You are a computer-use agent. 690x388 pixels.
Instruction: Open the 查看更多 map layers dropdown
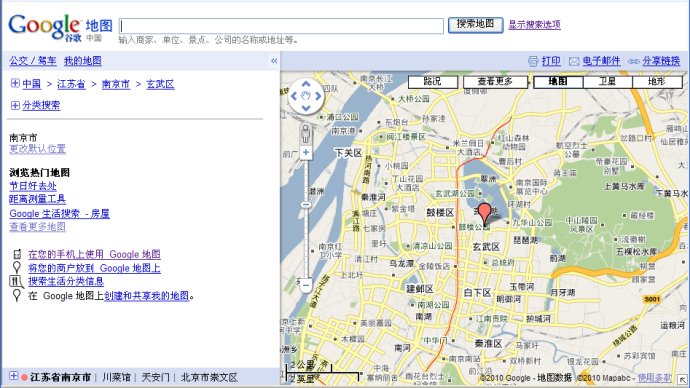(x=495, y=82)
